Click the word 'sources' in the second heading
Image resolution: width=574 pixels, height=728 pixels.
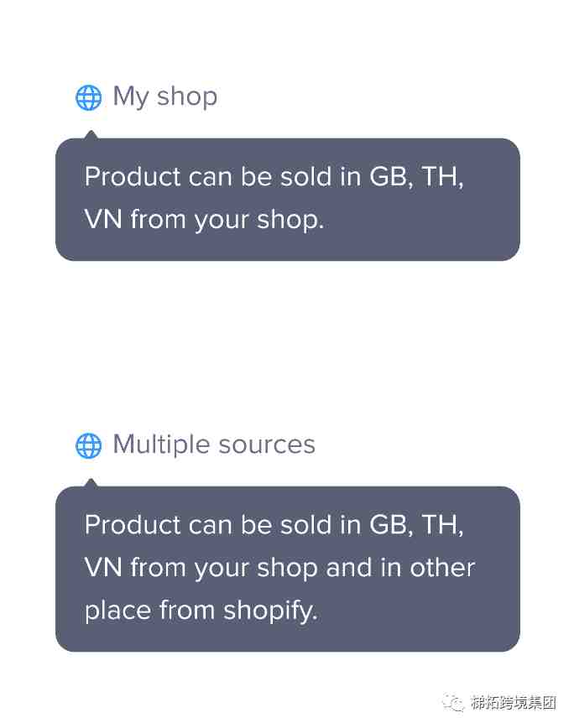267,445
